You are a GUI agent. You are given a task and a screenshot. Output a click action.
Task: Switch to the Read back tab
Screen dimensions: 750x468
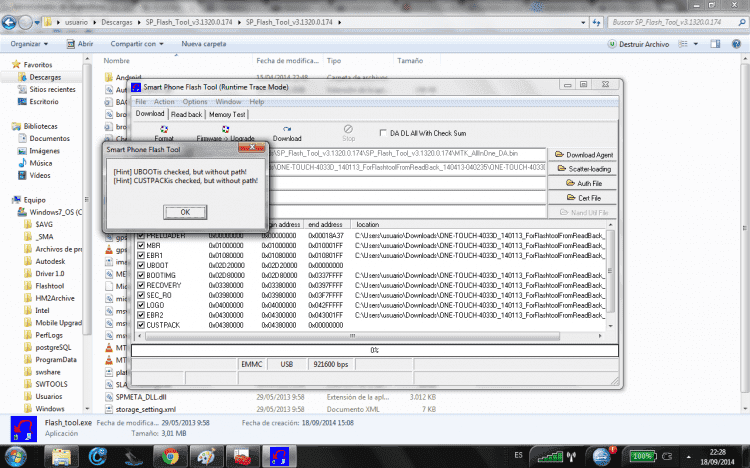pos(187,114)
